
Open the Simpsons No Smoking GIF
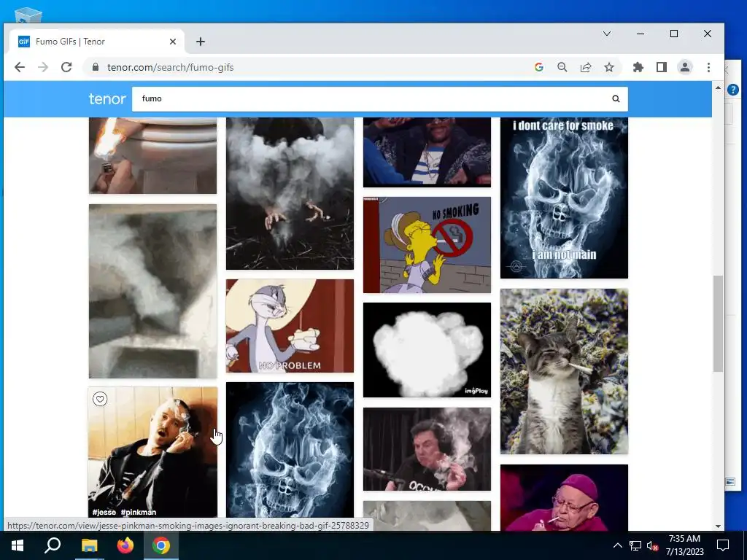point(427,245)
